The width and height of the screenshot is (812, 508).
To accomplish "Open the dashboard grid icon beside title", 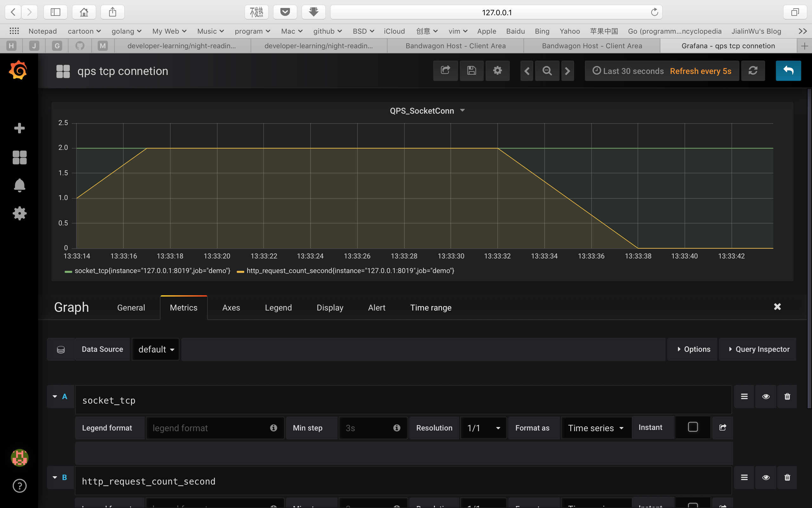I will coord(63,71).
